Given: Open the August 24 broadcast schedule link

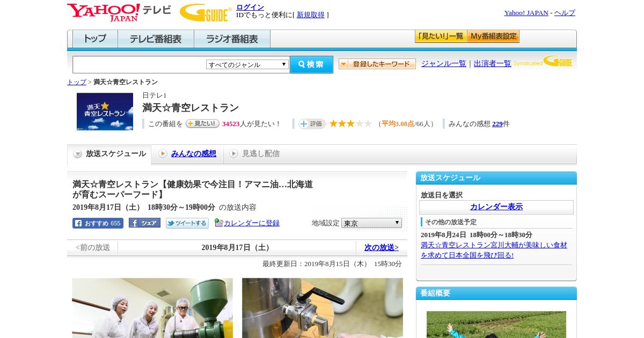Looking at the screenshot, I should (x=494, y=250).
